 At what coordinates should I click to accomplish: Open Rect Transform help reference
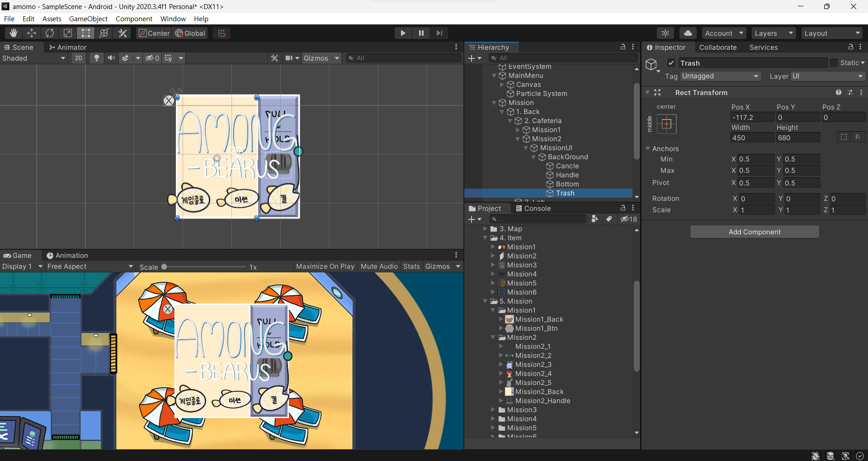point(839,92)
